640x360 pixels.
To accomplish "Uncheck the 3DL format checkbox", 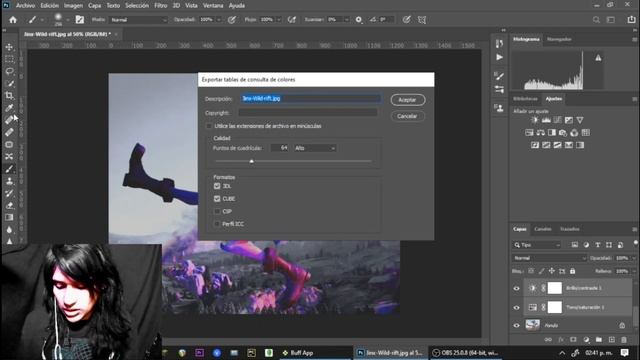I will click(217, 186).
